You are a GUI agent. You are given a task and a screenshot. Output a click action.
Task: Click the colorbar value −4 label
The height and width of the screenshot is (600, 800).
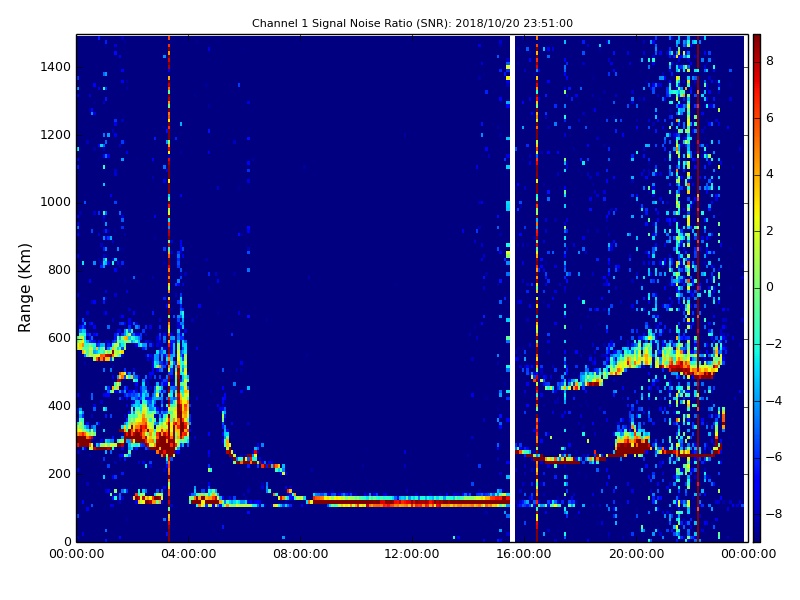774,401
